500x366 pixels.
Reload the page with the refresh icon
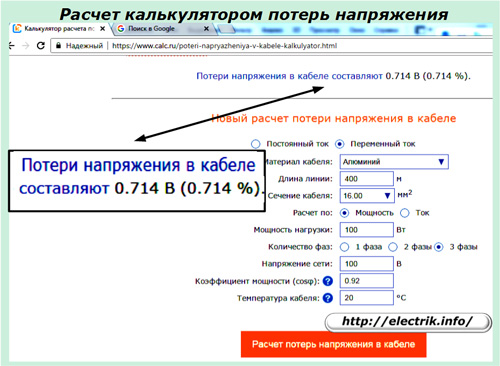coord(41,45)
